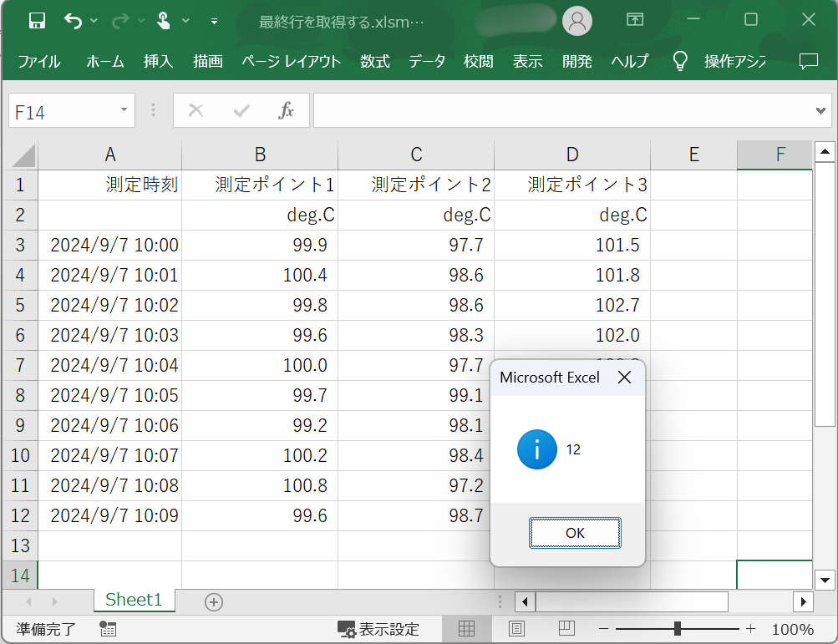The image size is (838, 644).
Task: Switch to Page Layout view icon
Action: 516,629
